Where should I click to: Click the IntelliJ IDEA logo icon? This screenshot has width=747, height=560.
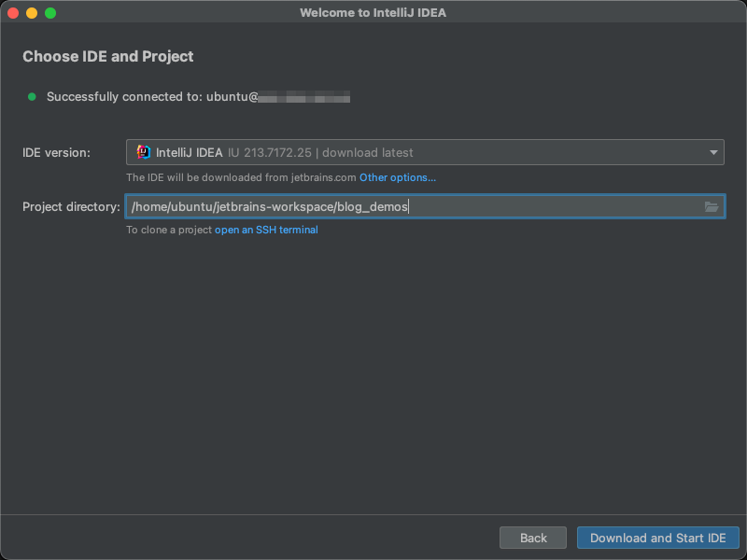144,152
